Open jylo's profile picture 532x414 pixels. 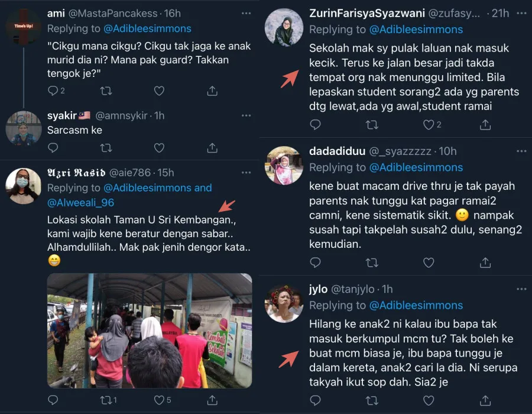(x=284, y=303)
